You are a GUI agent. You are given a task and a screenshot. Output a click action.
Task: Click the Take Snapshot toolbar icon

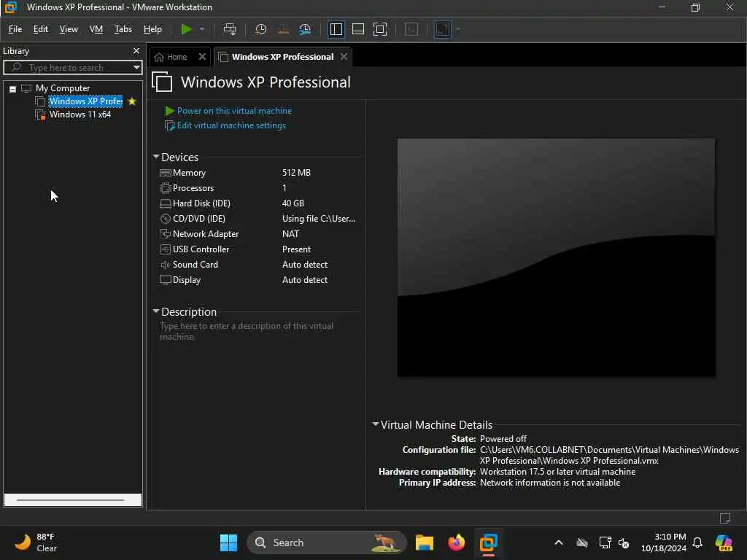click(x=260, y=29)
